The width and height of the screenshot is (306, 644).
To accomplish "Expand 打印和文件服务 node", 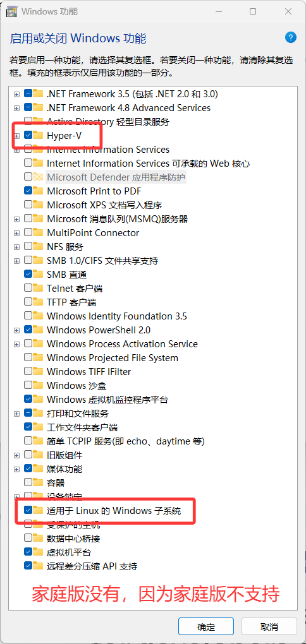I will [x=16, y=414].
